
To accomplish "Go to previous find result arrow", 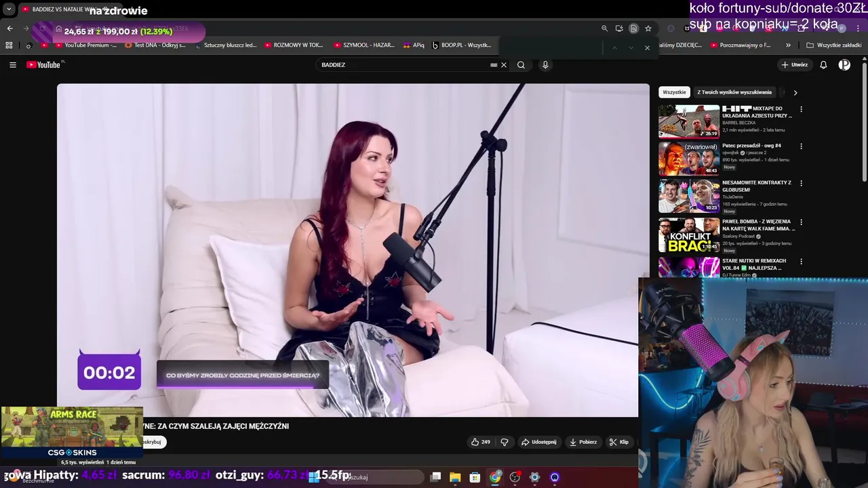I will pos(614,48).
